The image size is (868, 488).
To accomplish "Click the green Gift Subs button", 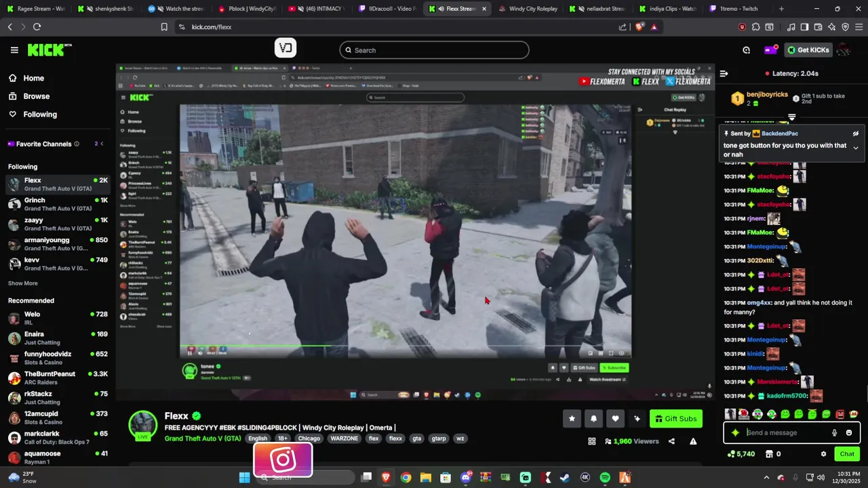I will point(675,419).
